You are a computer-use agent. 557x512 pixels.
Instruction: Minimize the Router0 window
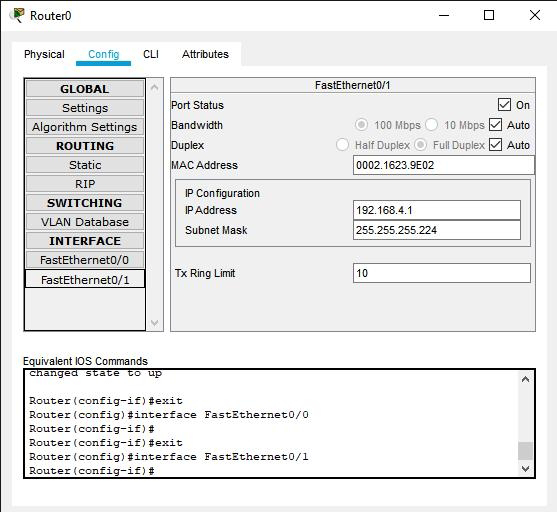(x=444, y=15)
